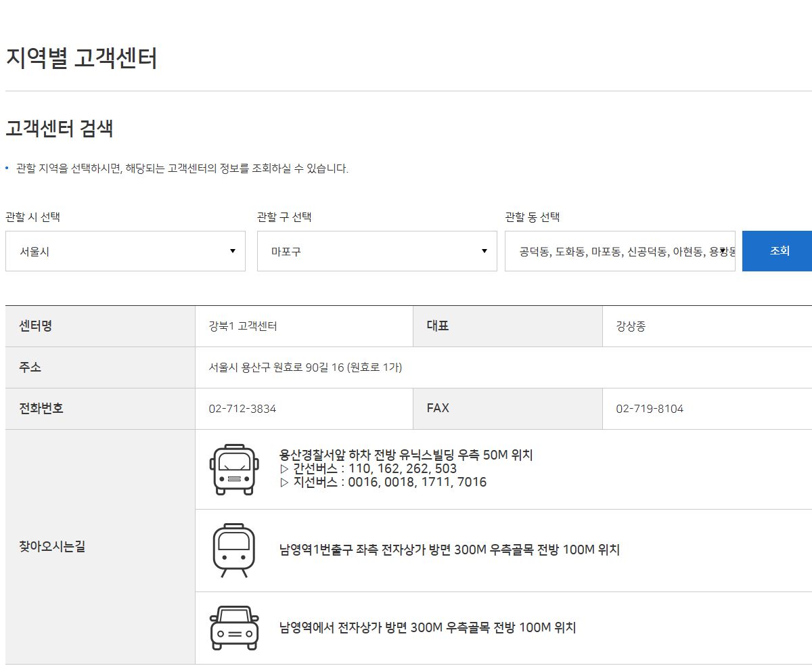812x670 pixels.
Task: Click the address 서울시 용산구 원효로 90길 16
Action: coord(305,367)
